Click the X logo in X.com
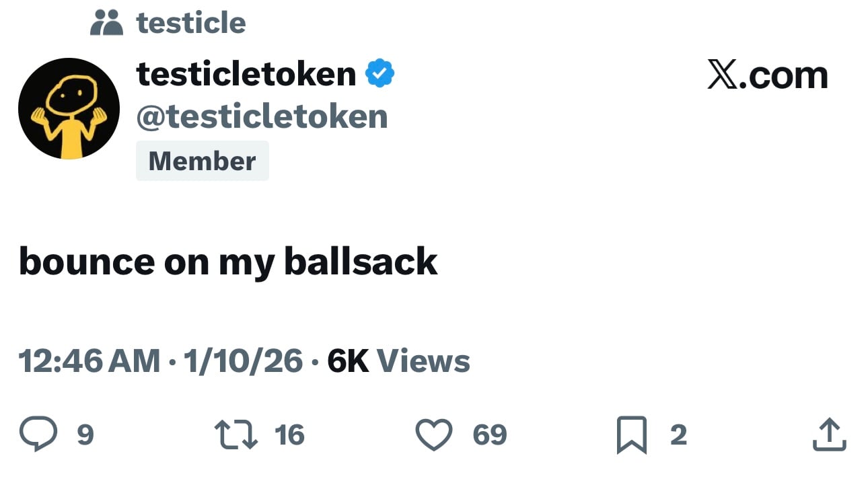 (x=723, y=74)
